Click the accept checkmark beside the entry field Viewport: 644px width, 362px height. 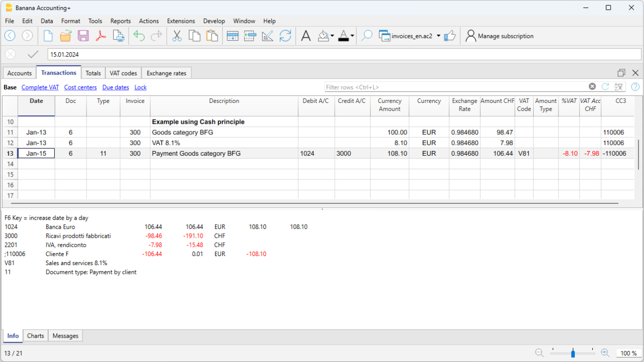33,54
